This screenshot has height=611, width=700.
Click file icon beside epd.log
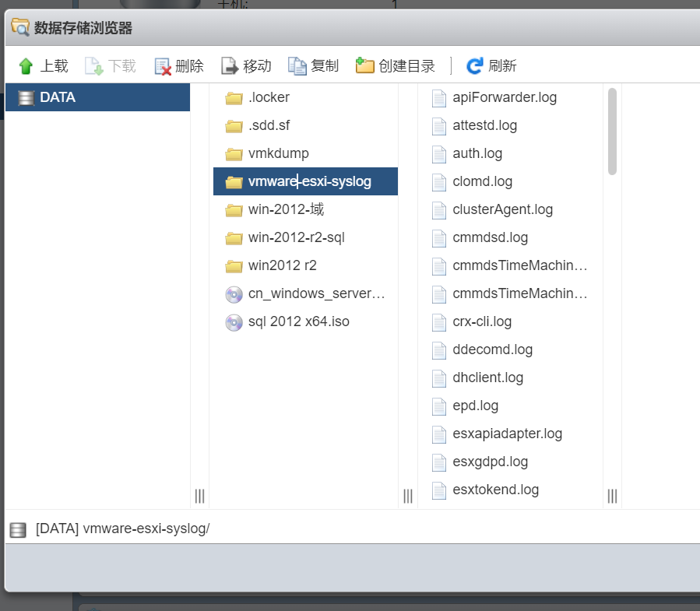pos(439,406)
